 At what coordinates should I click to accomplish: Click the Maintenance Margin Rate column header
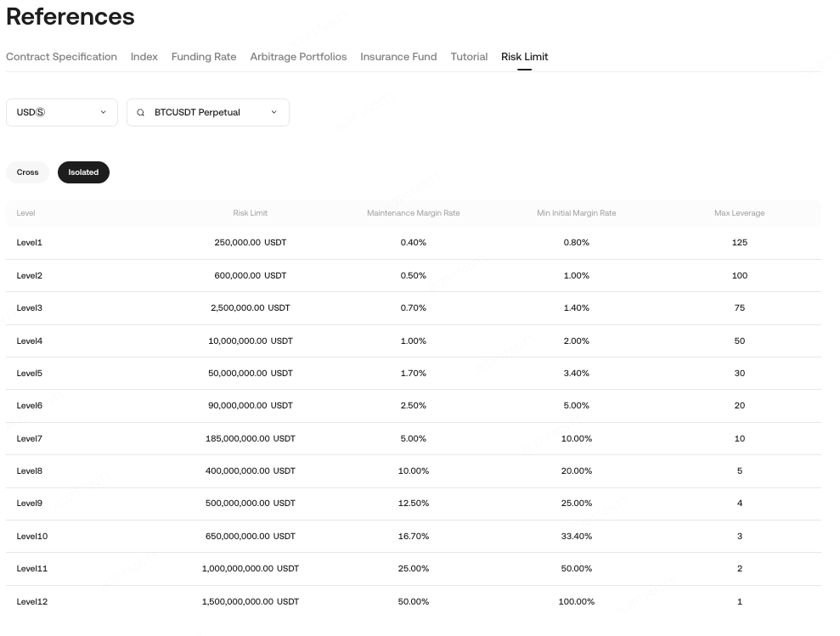coord(413,213)
